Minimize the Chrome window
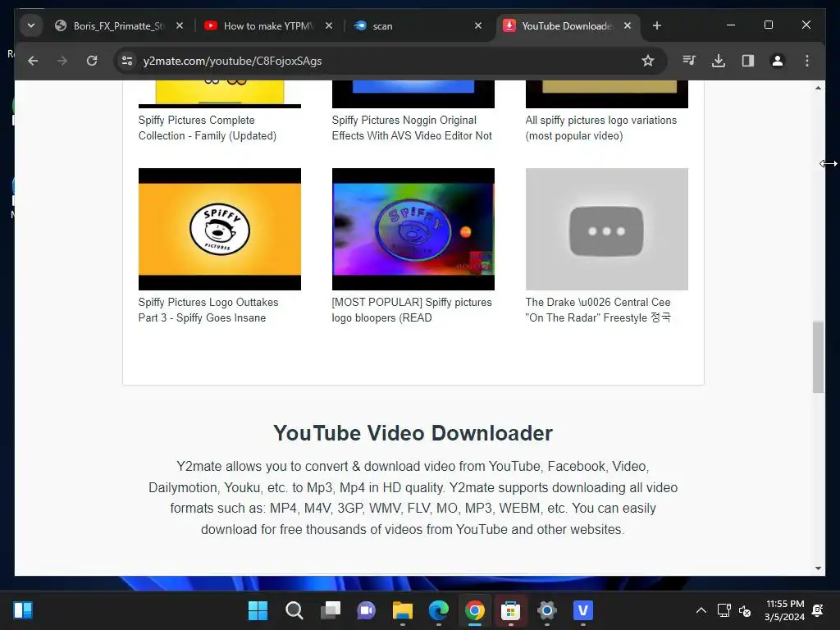840x630 pixels. point(731,25)
